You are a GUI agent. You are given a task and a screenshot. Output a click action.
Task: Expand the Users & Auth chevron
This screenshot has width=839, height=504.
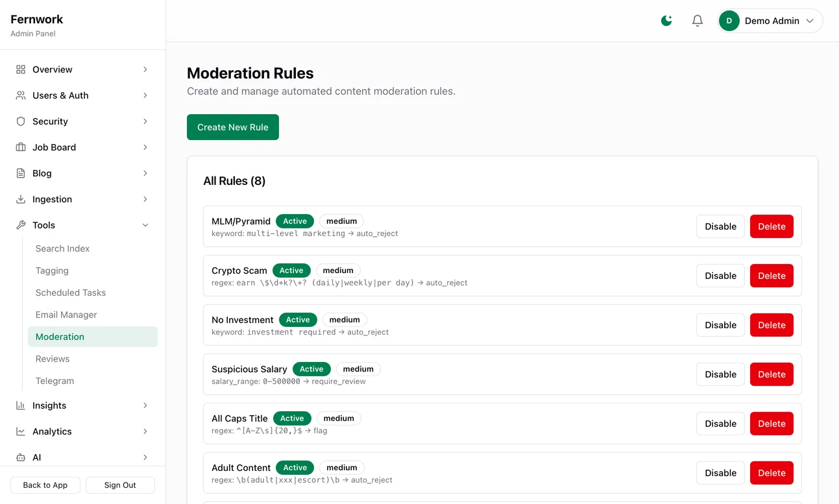pos(145,95)
